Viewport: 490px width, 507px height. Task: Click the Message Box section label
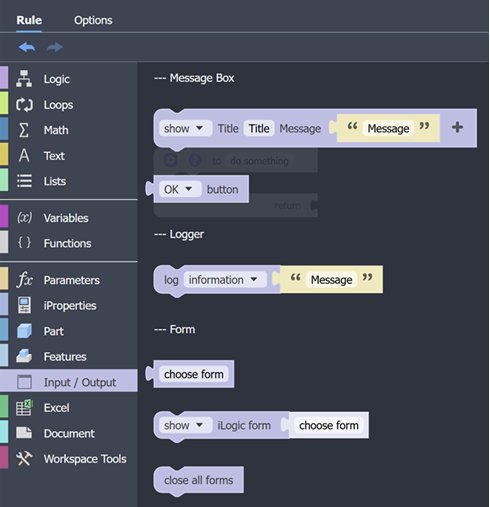pyautogui.click(x=194, y=78)
